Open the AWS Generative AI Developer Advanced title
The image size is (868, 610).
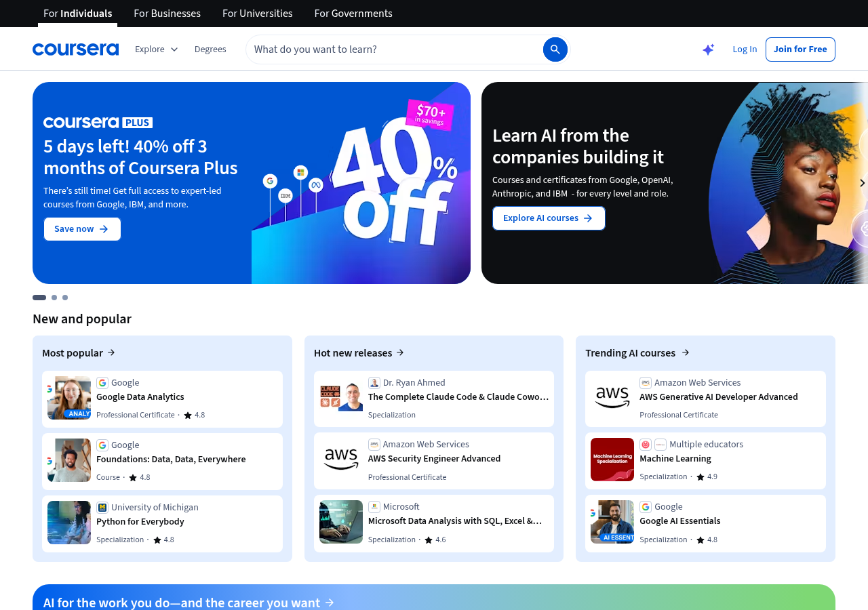[719, 397]
